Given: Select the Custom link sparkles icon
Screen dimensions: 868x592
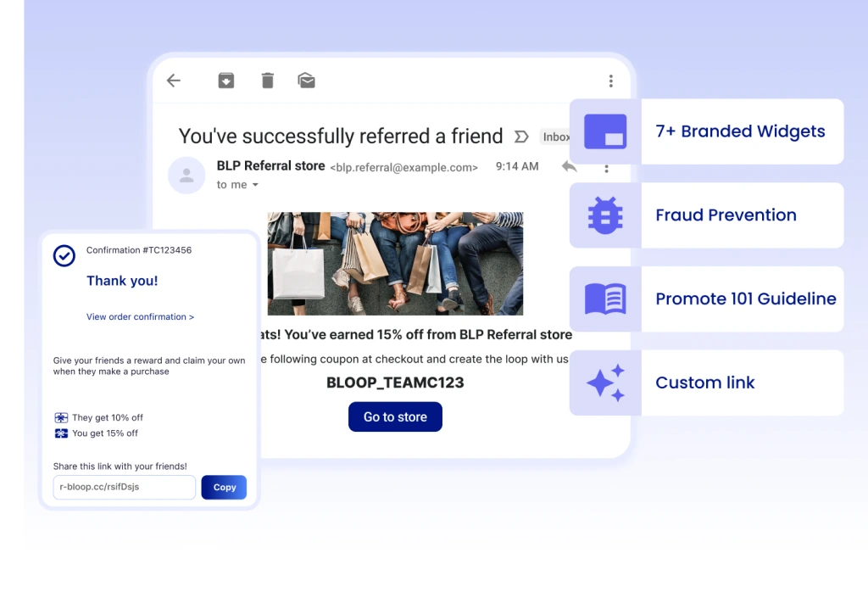Looking at the screenshot, I should pyautogui.click(x=604, y=383).
